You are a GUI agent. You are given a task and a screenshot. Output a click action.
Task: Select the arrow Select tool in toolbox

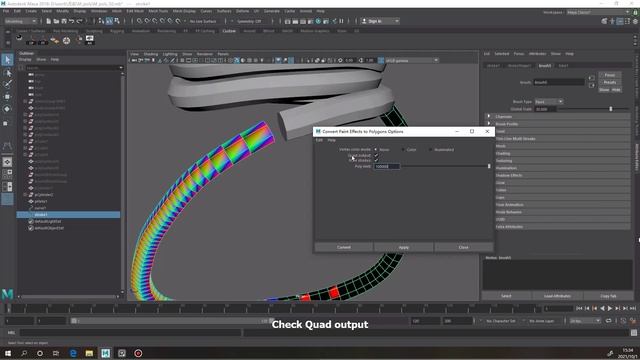tap(7, 60)
